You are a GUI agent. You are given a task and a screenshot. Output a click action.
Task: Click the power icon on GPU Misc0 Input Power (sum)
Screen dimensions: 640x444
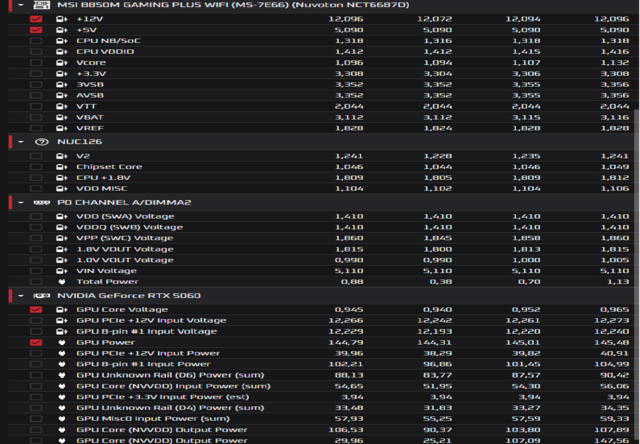coord(62,419)
